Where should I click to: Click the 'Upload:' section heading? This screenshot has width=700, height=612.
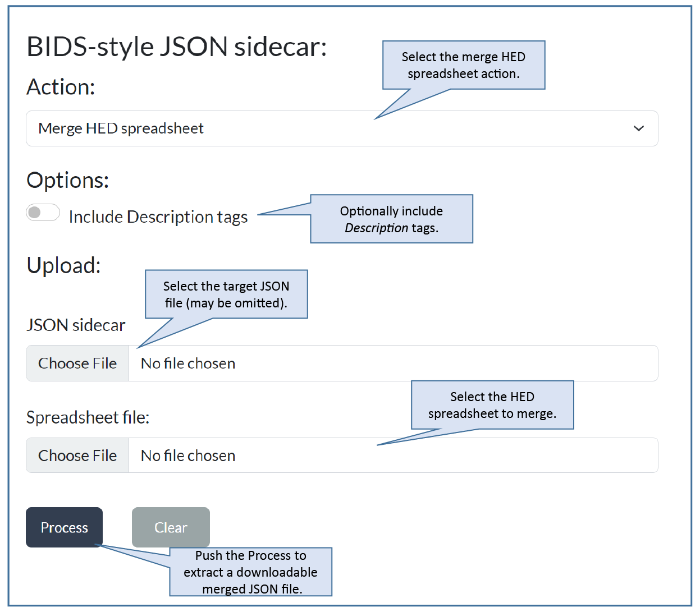point(63,265)
